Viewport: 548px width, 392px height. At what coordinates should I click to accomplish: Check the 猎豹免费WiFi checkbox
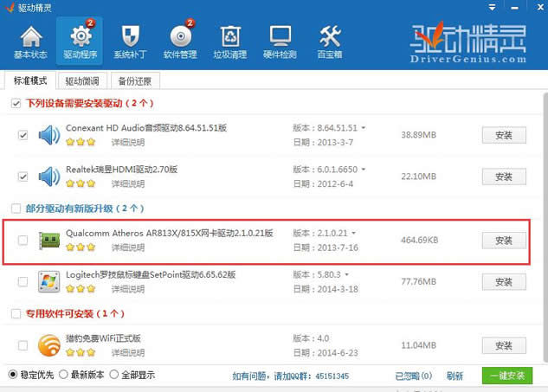(23, 345)
